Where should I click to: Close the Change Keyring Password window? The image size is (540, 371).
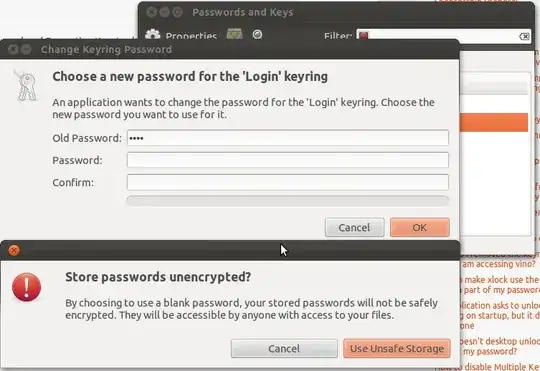pyautogui.click(x=13, y=50)
